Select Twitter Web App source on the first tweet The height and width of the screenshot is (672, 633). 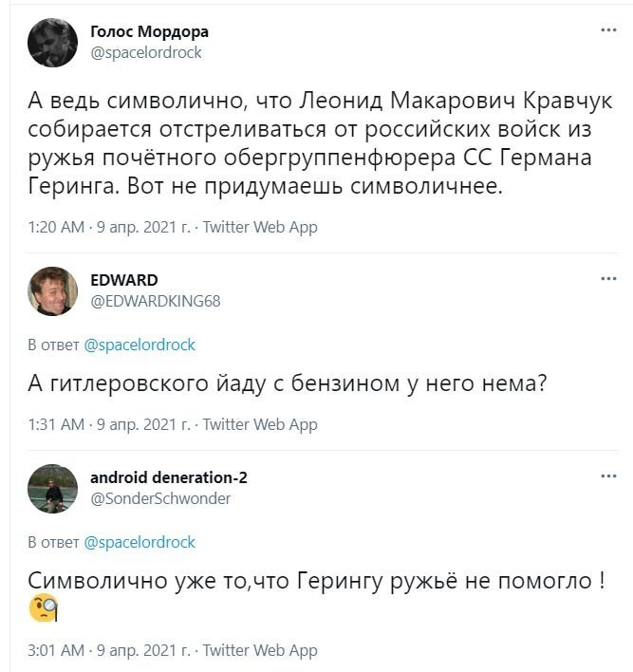click(260, 227)
